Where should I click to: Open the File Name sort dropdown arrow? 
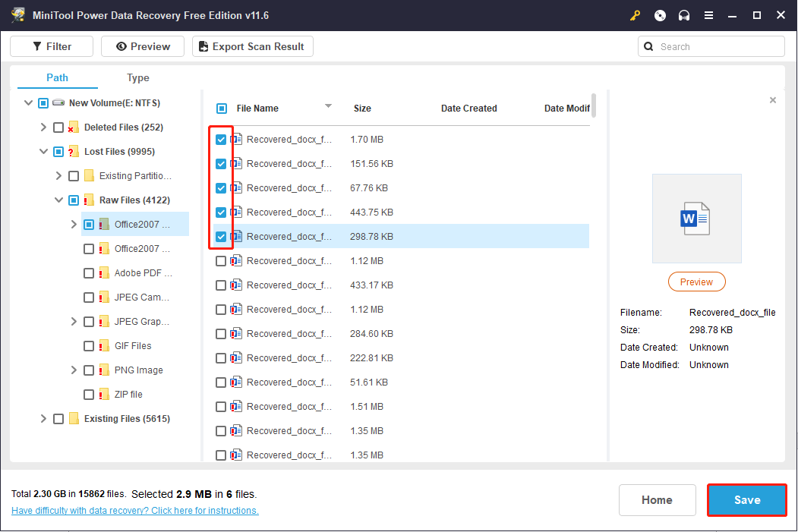[x=327, y=107]
